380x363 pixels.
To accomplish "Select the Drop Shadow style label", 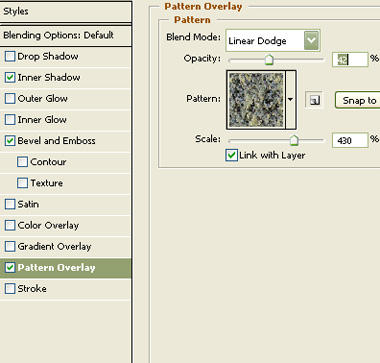I will 48,56.
